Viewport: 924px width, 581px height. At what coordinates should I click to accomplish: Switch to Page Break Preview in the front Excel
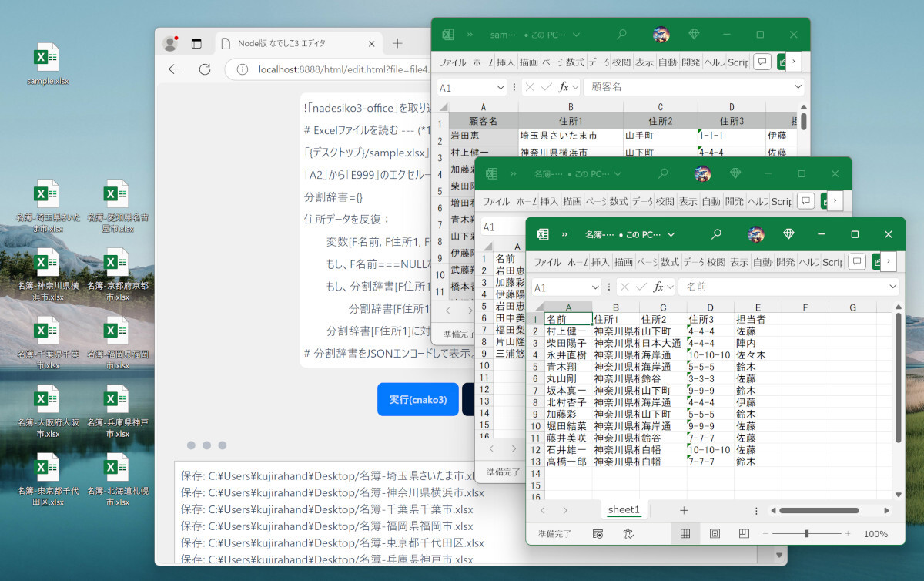[744, 533]
